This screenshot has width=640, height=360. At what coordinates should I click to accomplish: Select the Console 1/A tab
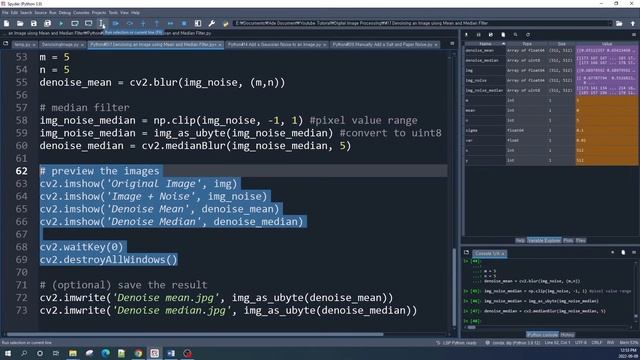pos(489,253)
